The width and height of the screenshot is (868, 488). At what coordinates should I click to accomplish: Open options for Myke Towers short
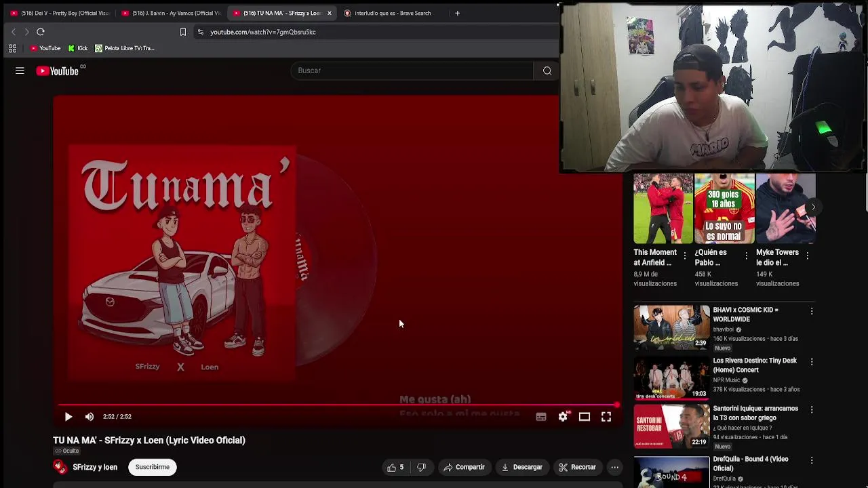click(807, 256)
